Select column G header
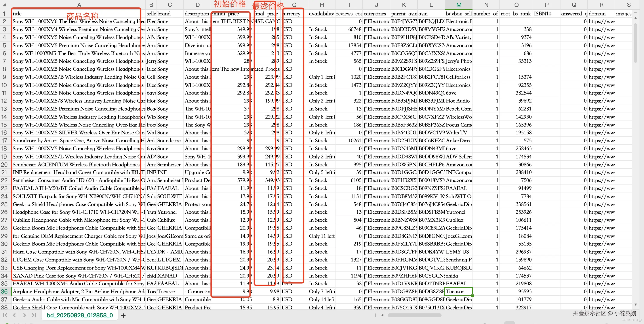 coord(294,5)
